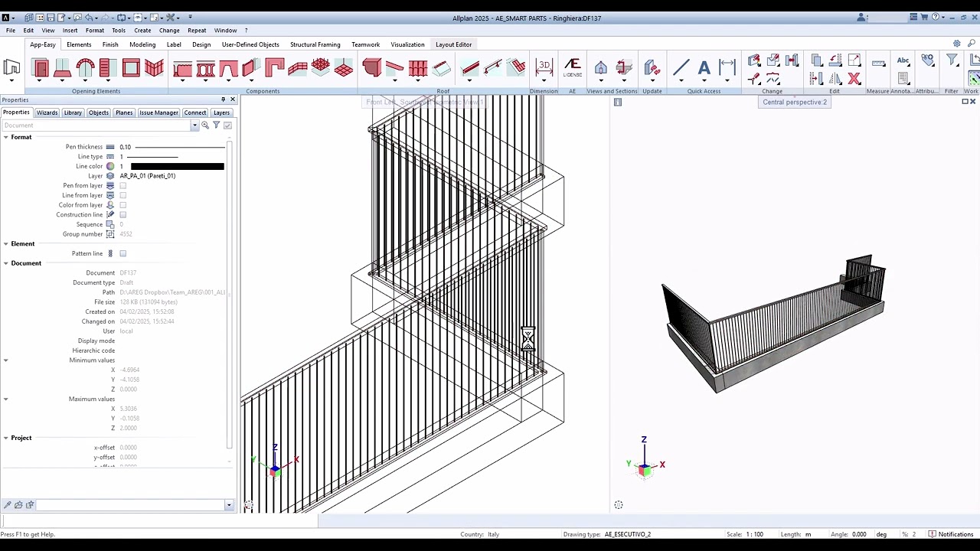Open the Wizards palette tab
This screenshot has height=551, width=980.
47,112
